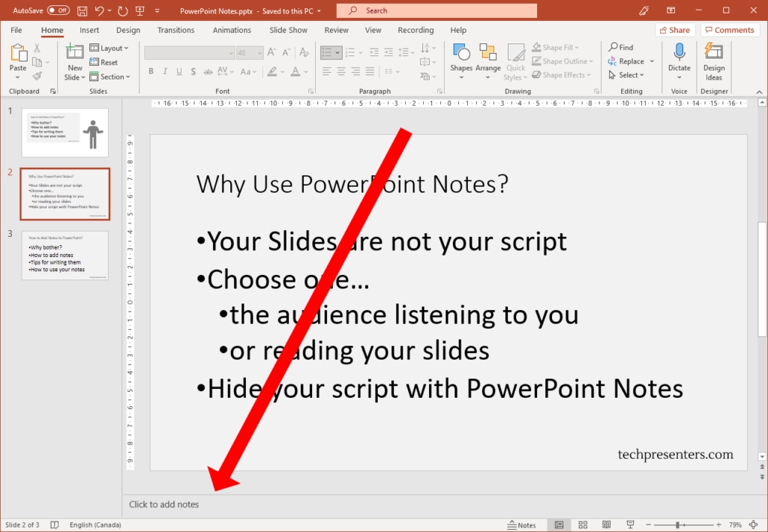The height and width of the screenshot is (532, 768).
Task: Open Design Ideas pane
Action: (714, 61)
